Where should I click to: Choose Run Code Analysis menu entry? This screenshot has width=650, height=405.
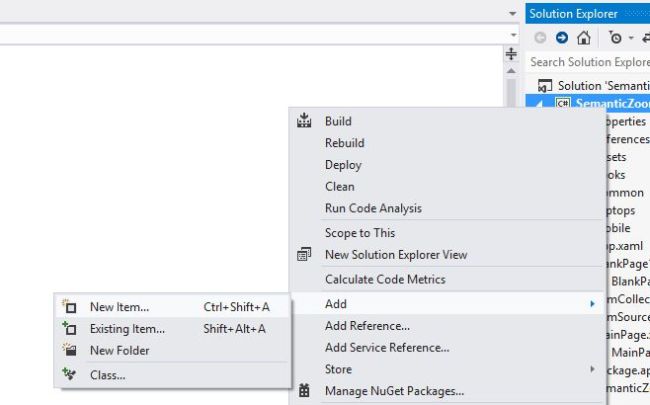373,208
